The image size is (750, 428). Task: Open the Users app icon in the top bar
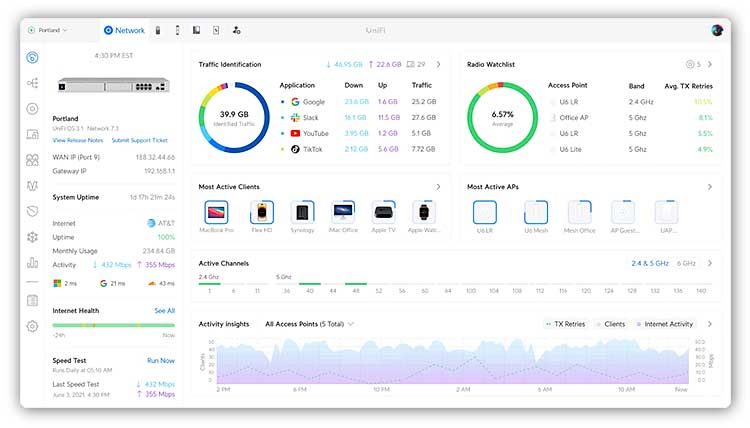click(236, 31)
